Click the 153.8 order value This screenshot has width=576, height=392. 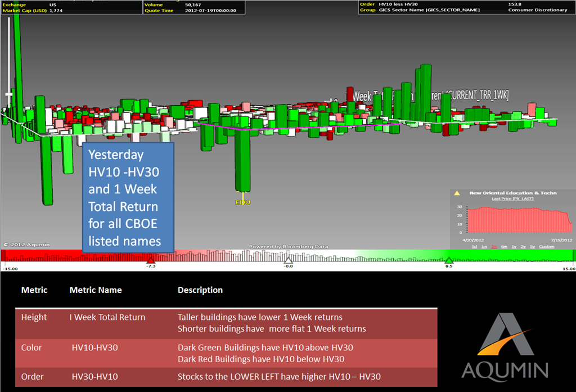[515, 4]
